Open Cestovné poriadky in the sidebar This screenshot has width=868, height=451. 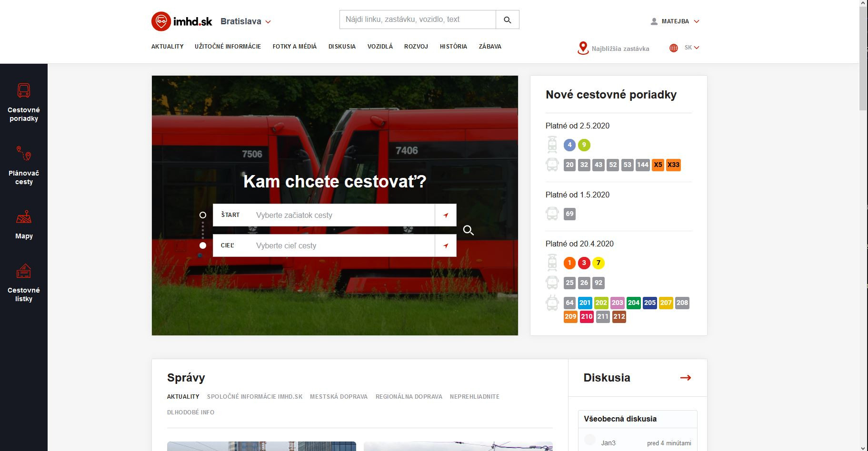point(24,102)
